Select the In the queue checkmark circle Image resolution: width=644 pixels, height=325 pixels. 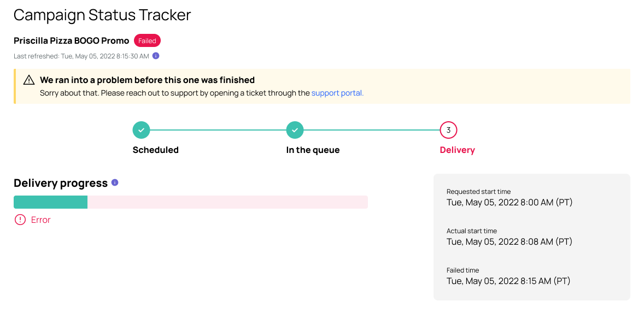click(x=295, y=130)
